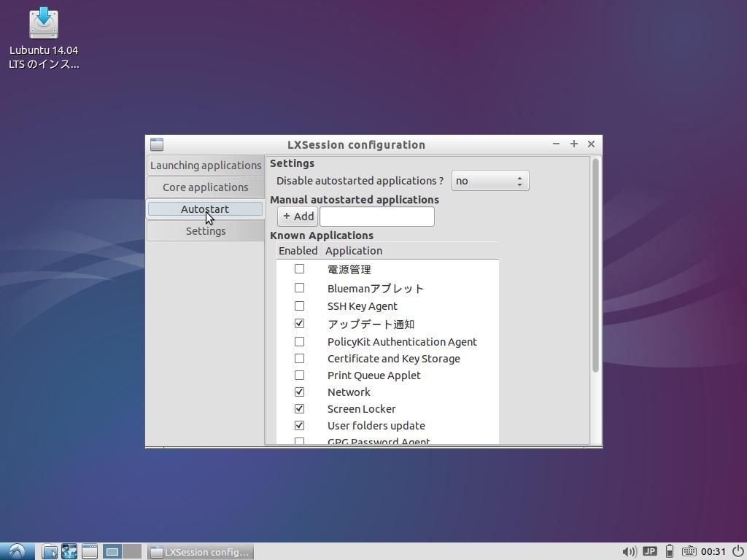Screen dimensions: 747x560
Task: Select the Settings section in the sidebar
Action: coord(205,230)
